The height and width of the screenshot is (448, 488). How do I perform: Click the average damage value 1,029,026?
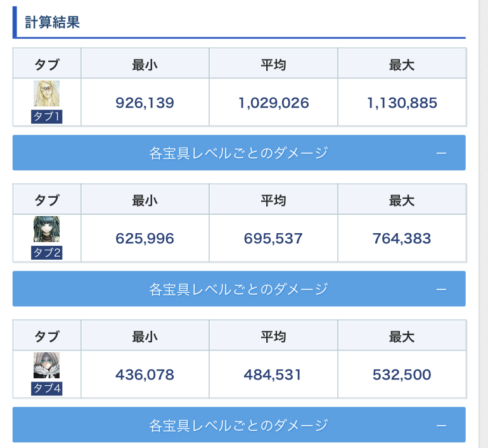(x=273, y=103)
